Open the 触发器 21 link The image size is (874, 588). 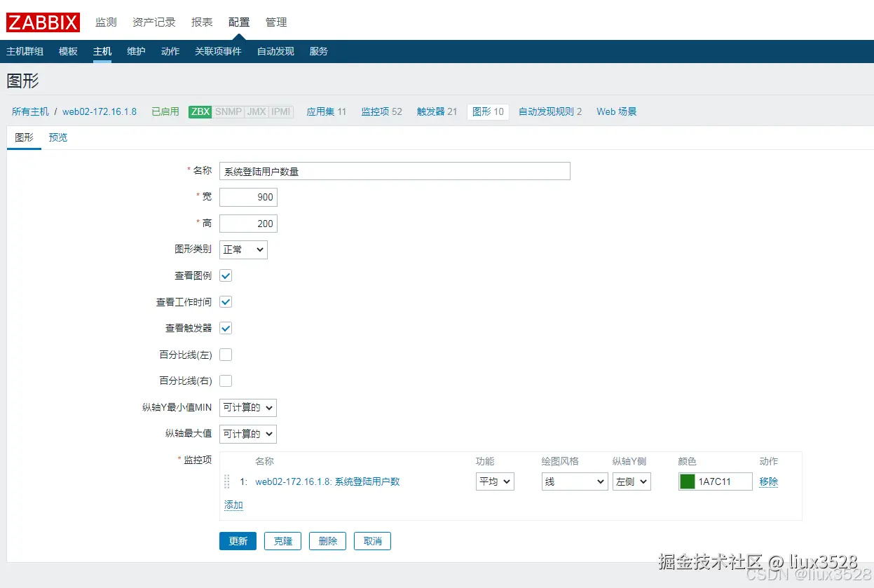[436, 111]
